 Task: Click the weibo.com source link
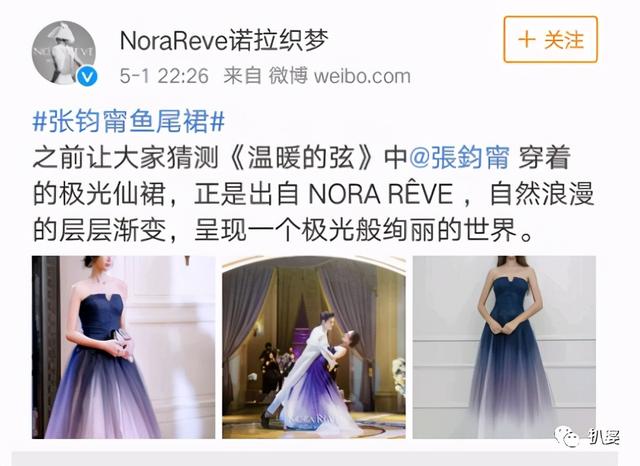[362, 76]
